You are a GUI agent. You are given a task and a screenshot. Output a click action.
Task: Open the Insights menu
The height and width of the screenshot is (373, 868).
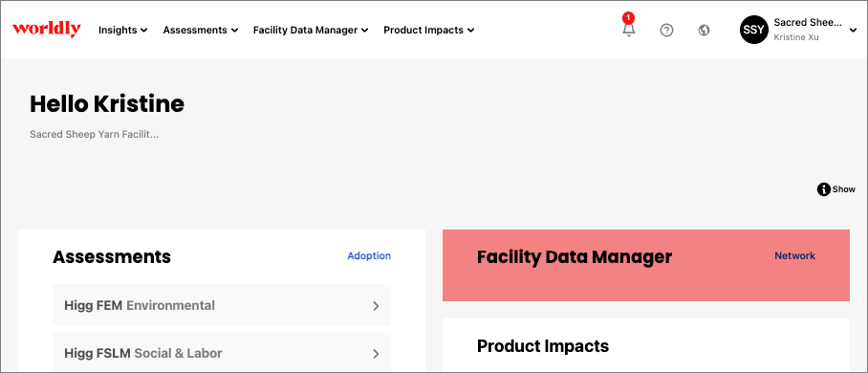tap(123, 31)
